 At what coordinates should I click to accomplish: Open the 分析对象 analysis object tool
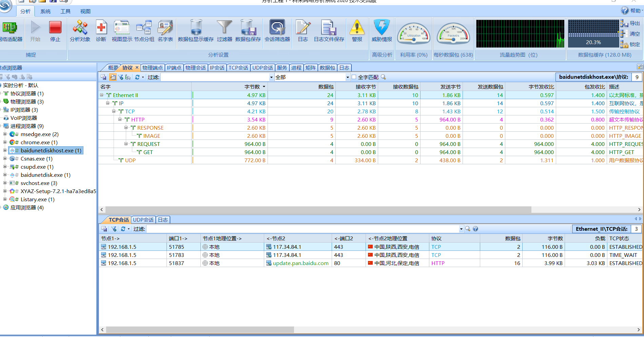click(80, 31)
